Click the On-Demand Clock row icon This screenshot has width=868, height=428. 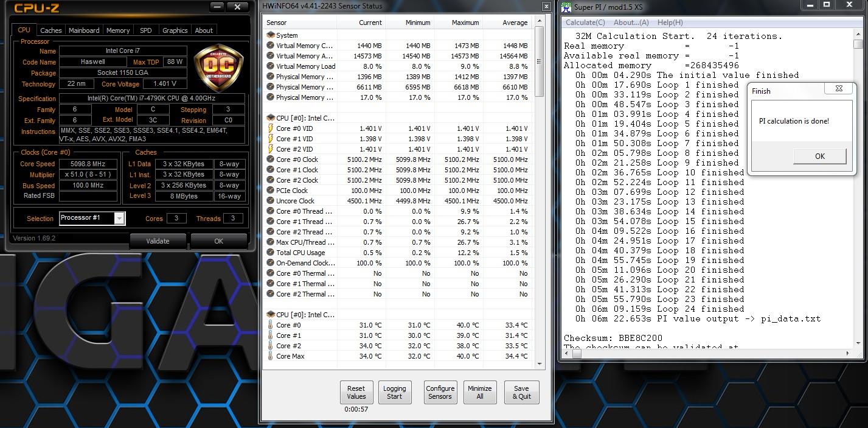coord(271,263)
